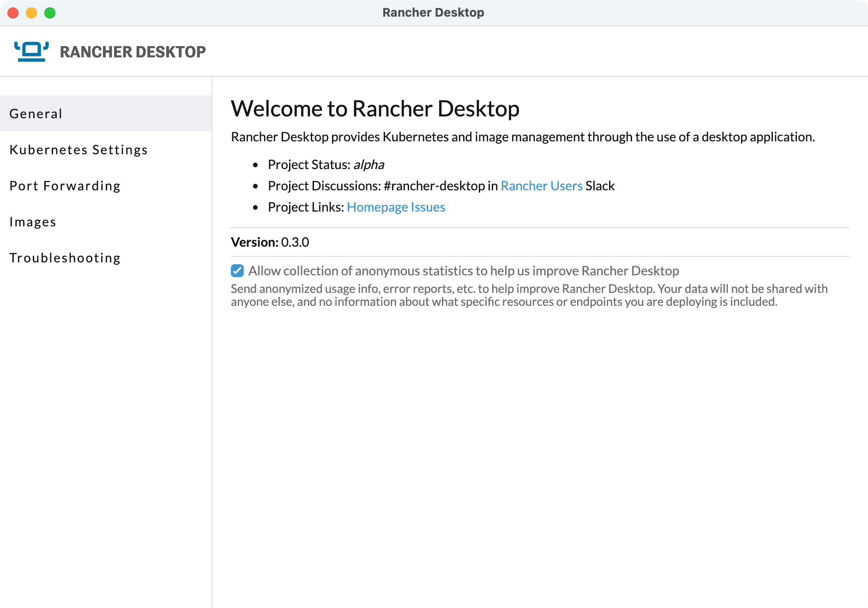Click the RANCHER DESKTOP header title
The image size is (868, 608).
(133, 52)
